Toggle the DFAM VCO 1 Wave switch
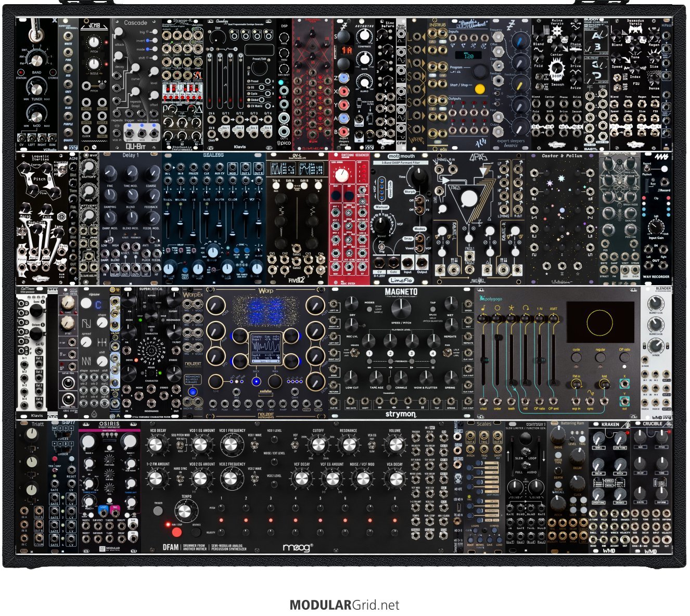 pos(254,444)
